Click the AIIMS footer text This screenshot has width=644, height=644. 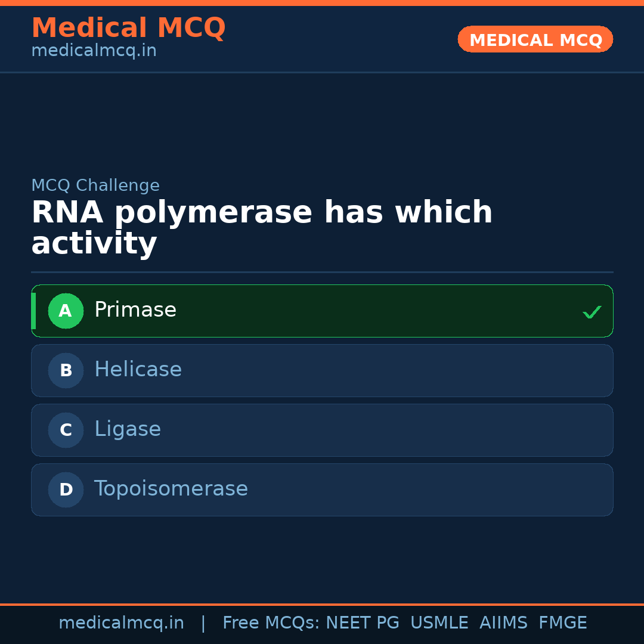pos(503,623)
